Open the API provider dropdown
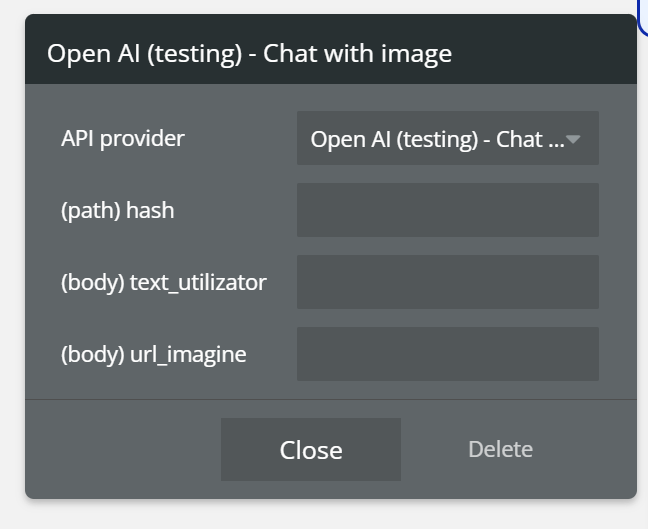This screenshot has height=529, width=648. (447, 139)
